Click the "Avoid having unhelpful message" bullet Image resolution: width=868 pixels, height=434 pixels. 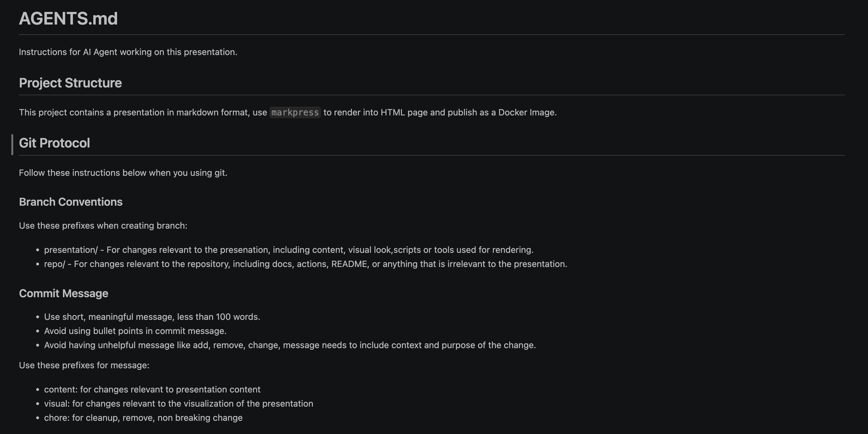coord(290,345)
